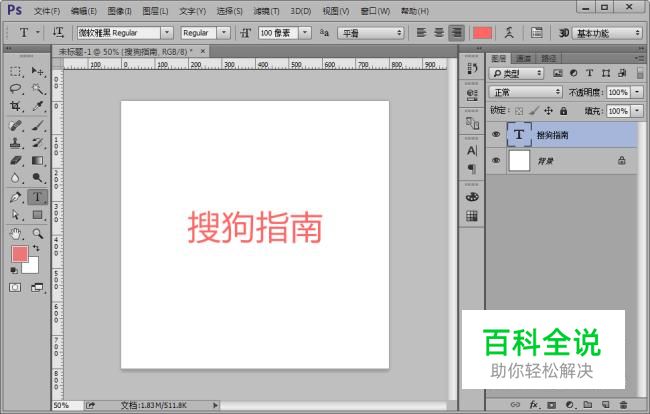Hide the 搜狗指南 text layer
Image resolution: width=650 pixels, height=414 pixels.
496,134
